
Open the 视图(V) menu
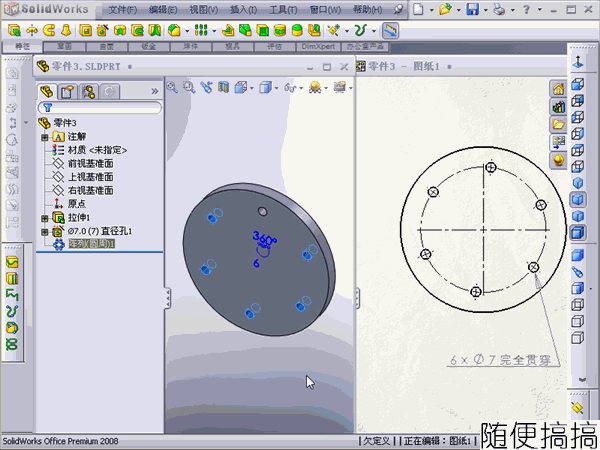click(x=204, y=10)
